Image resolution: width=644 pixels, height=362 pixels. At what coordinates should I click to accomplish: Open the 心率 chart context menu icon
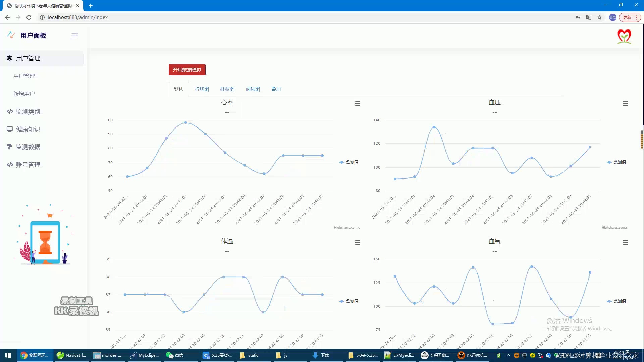pos(358,104)
